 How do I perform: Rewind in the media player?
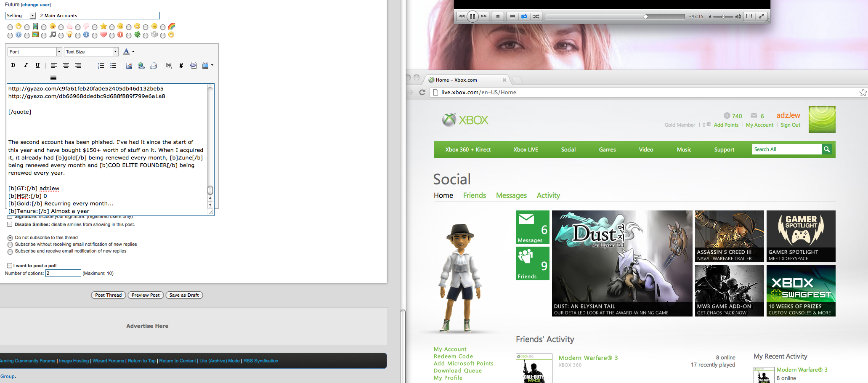(x=462, y=16)
